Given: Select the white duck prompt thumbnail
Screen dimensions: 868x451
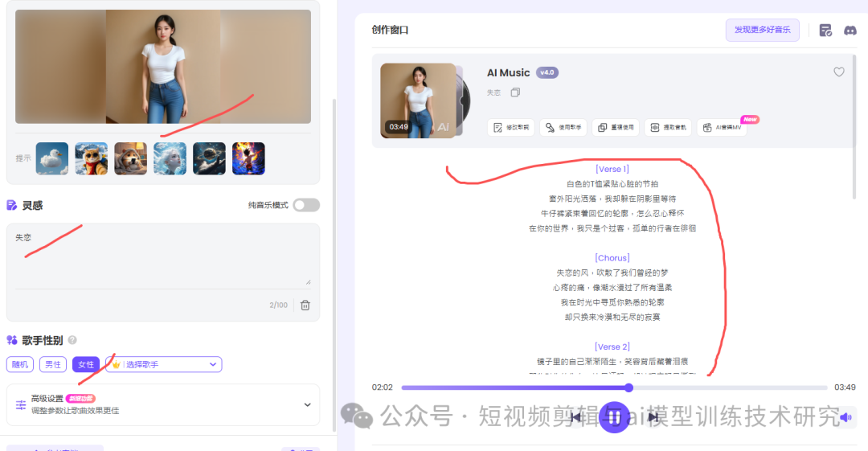Looking at the screenshot, I should [52, 158].
